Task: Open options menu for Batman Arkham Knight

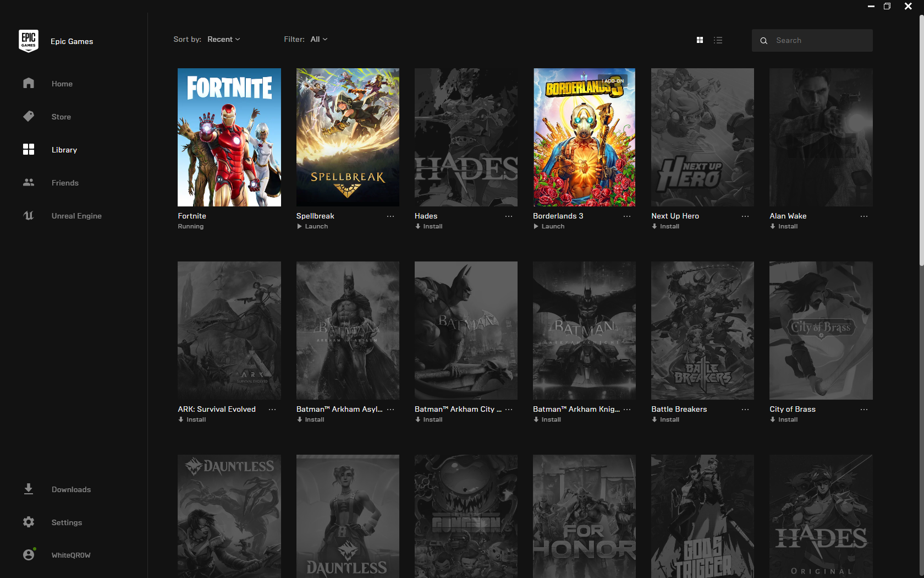Action: coord(627,410)
